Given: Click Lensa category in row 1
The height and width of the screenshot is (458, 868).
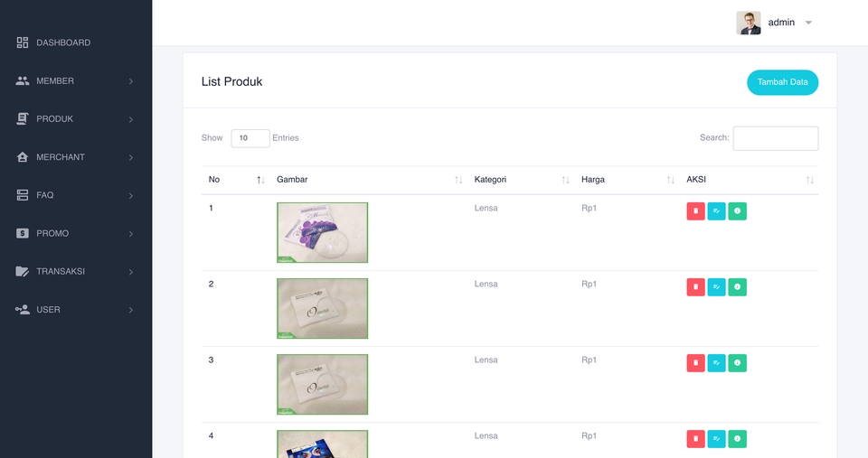Looking at the screenshot, I should click(x=486, y=208).
